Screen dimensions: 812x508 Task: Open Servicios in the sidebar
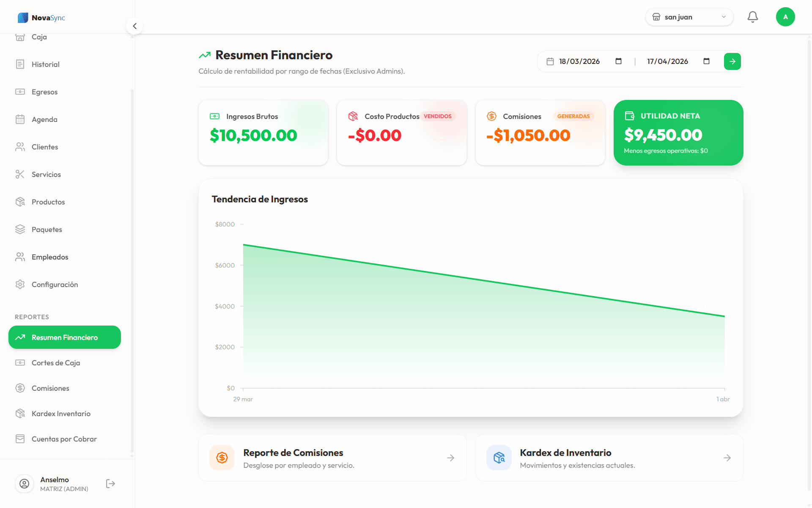65,174
